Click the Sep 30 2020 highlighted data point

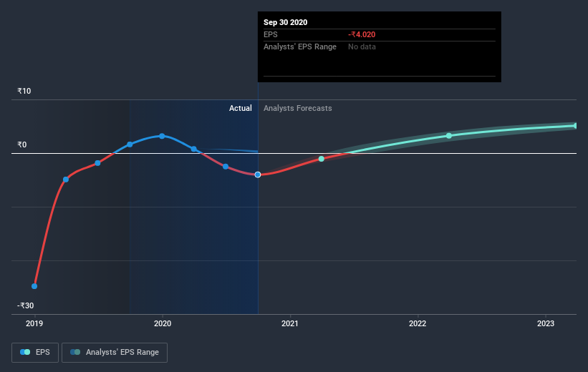tap(258, 175)
